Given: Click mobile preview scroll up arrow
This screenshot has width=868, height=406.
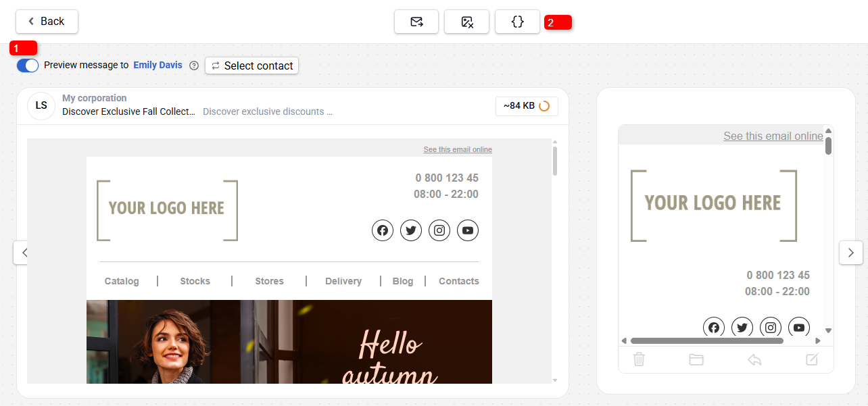Looking at the screenshot, I should [828, 130].
